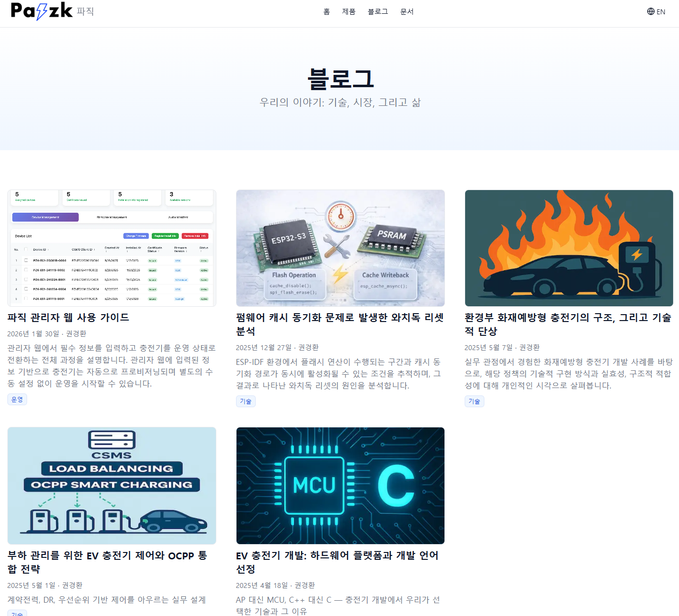
Task: Open the burning car and charger thumbnail
Action: (569, 248)
